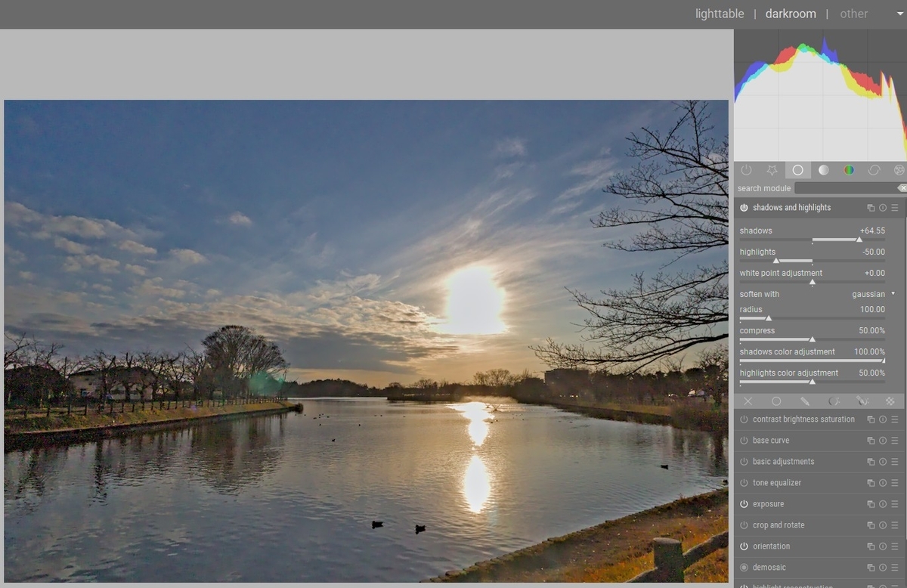The image size is (907, 588).
Task: Open the soften with gaussian dropdown
Action: (x=817, y=294)
